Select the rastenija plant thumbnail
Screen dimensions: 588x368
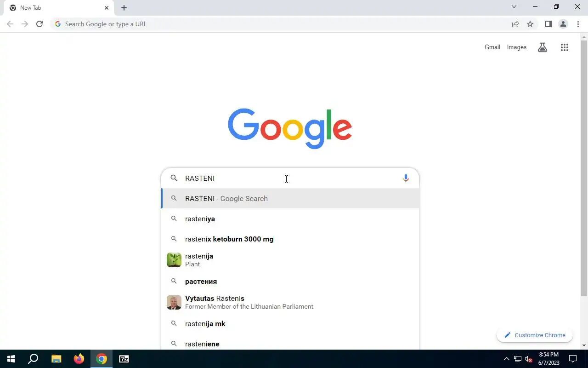coord(174,260)
